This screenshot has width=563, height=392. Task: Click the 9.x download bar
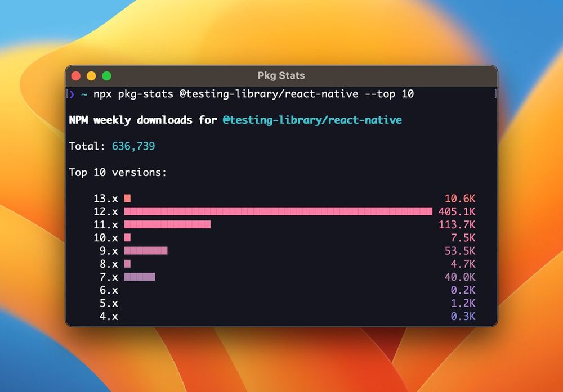(x=146, y=251)
